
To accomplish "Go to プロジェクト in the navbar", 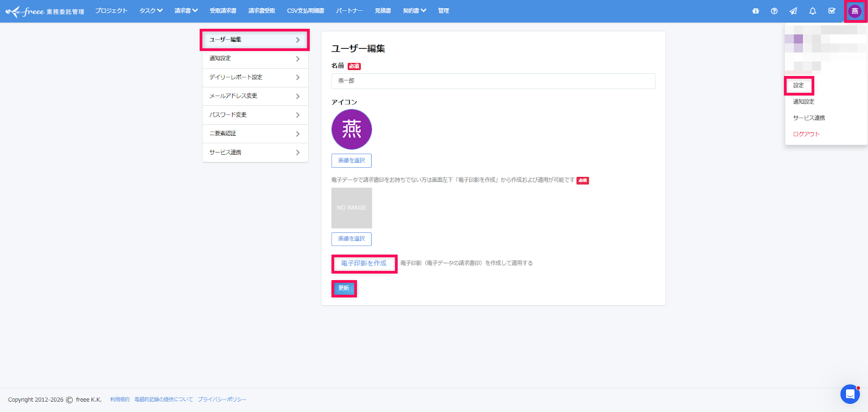I will click(x=111, y=11).
